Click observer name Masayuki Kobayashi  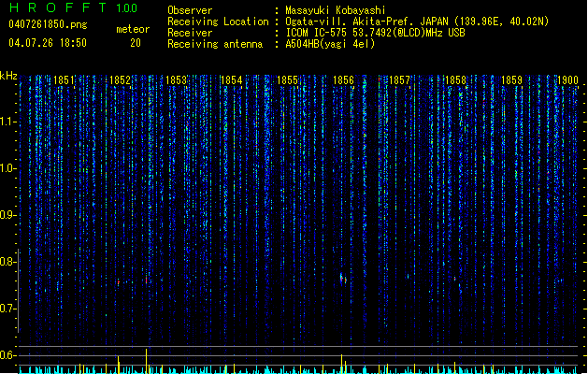[x=336, y=10]
